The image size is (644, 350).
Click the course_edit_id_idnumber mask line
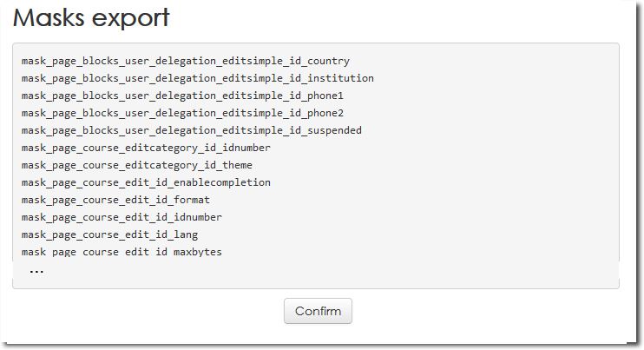click(x=122, y=217)
